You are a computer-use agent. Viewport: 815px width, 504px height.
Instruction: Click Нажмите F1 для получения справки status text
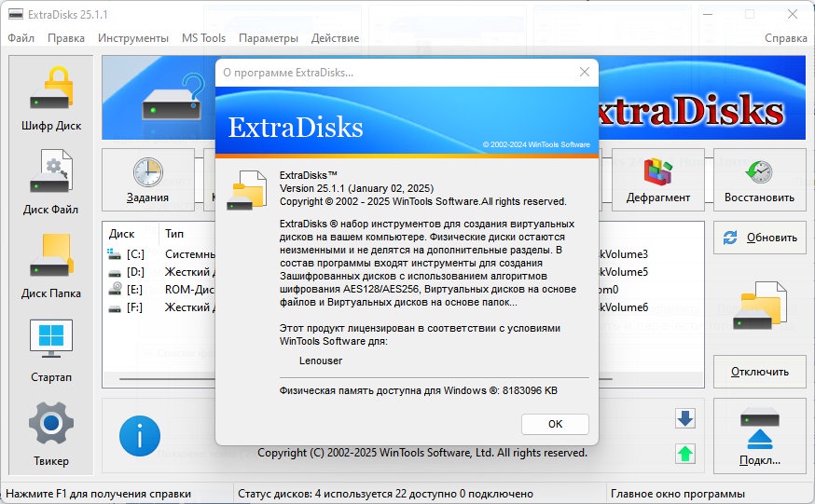[98, 494]
